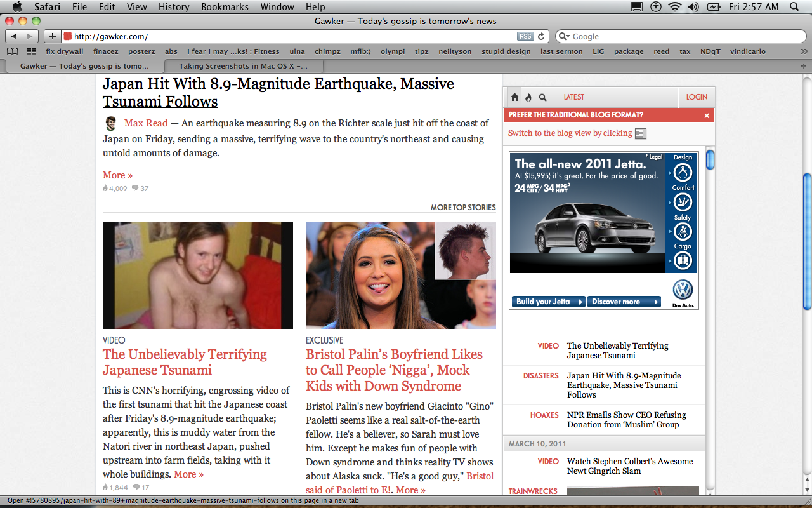Viewport: 812px width, 508px height.
Task: Open the Google search engine dropdown arrow
Action: tap(564, 37)
